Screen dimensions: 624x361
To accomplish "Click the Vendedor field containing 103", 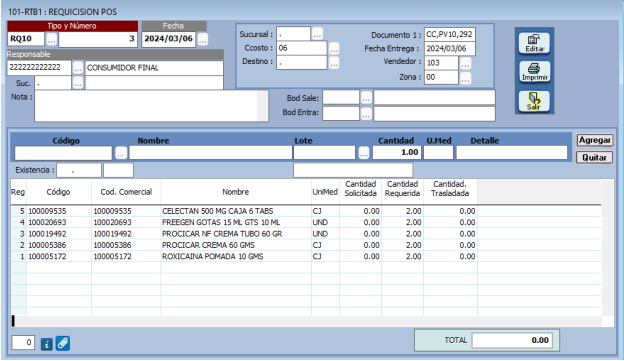I will [441, 63].
